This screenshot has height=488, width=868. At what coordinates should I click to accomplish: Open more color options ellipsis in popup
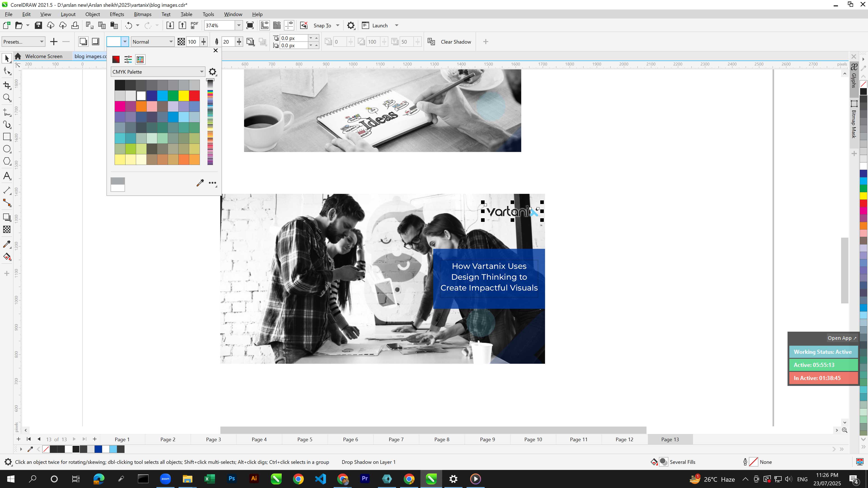point(212,183)
